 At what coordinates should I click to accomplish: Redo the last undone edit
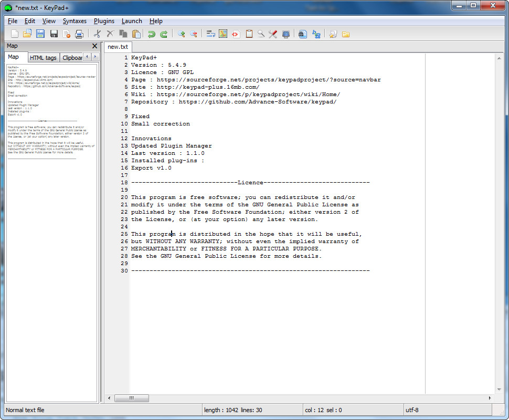click(164, 34)
